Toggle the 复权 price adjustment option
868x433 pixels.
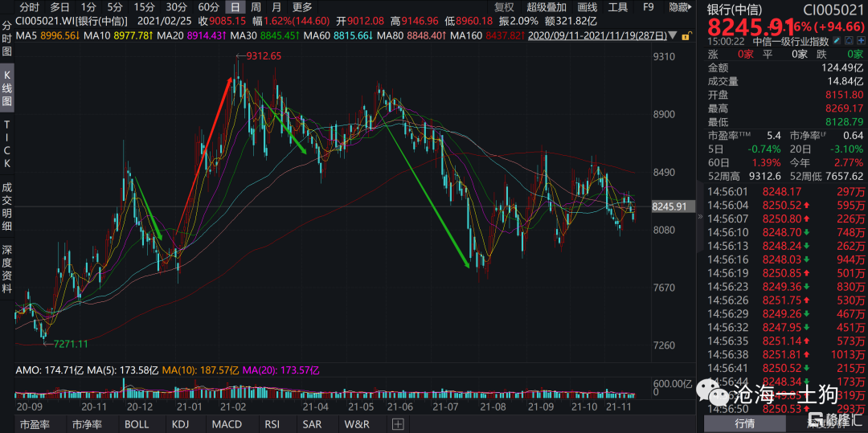pyautogui.click(x=503, y=7)
